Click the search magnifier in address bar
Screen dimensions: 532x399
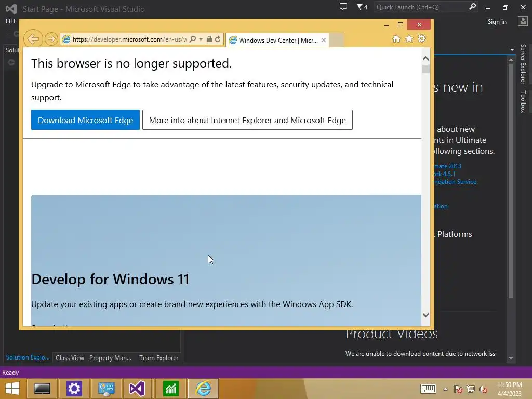click(x=192, y=39)
